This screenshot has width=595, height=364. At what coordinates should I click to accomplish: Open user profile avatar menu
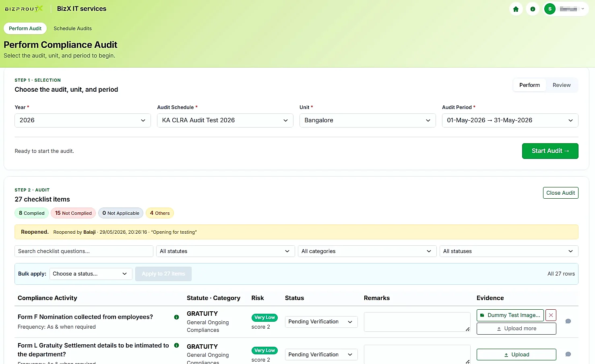click(x=565, y=9)
